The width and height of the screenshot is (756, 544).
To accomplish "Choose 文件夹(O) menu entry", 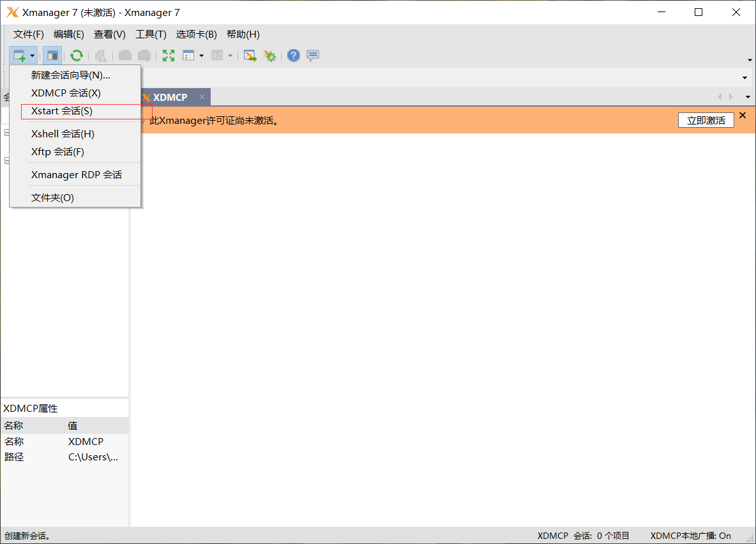I will [x=75, y=198].
